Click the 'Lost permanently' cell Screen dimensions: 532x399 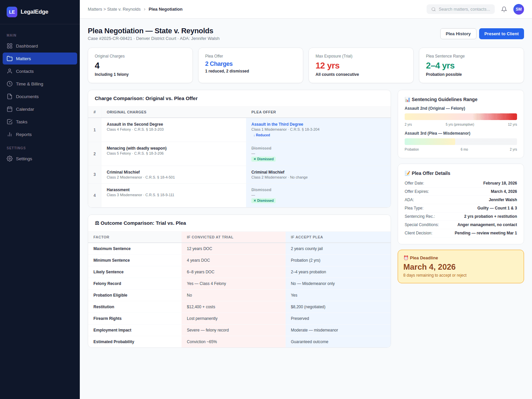(x=233, y=319)
